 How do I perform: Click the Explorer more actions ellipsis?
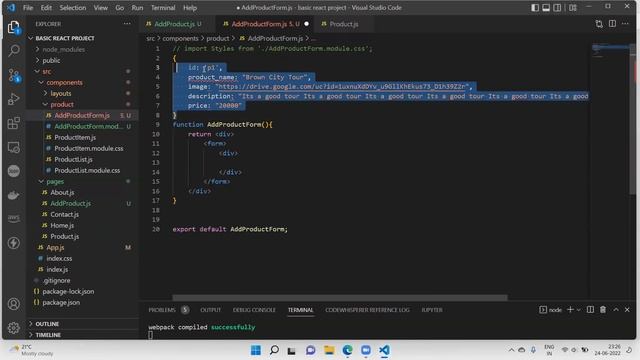click(127, 24)
